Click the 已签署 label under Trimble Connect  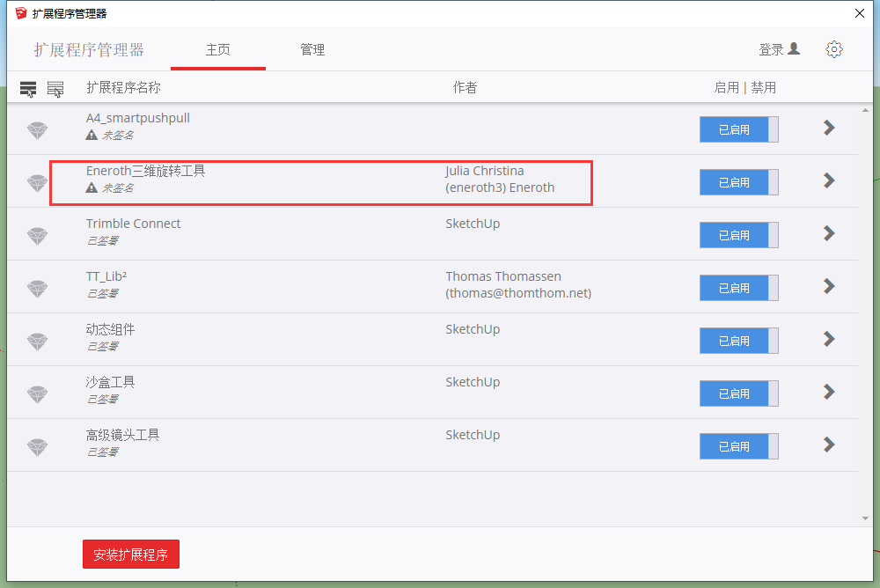tap(102, 241)
